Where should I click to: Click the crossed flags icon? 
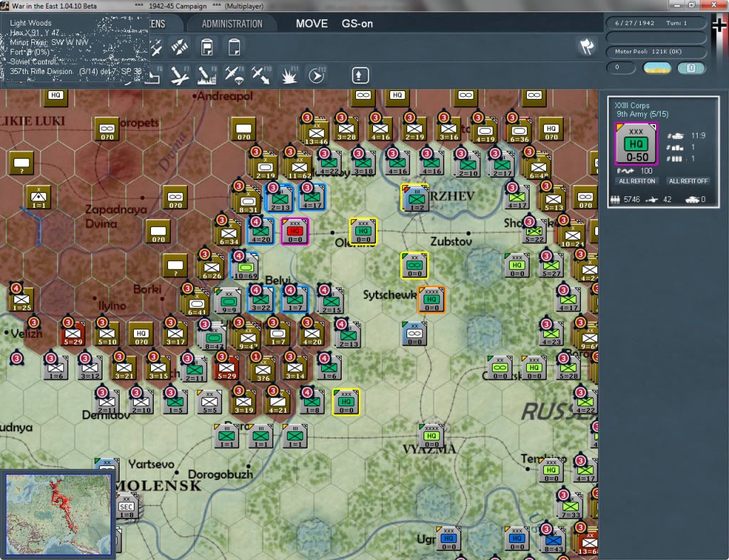click(x=587, y=46)
